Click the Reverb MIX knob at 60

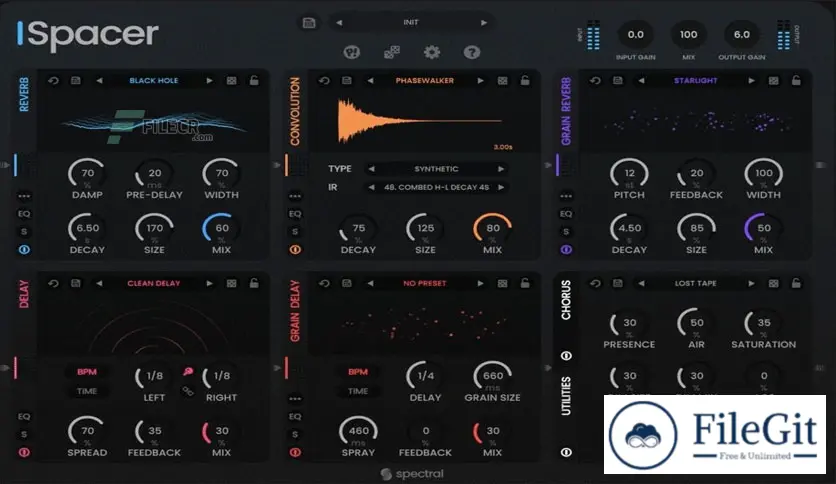click(x=221, y=229)
